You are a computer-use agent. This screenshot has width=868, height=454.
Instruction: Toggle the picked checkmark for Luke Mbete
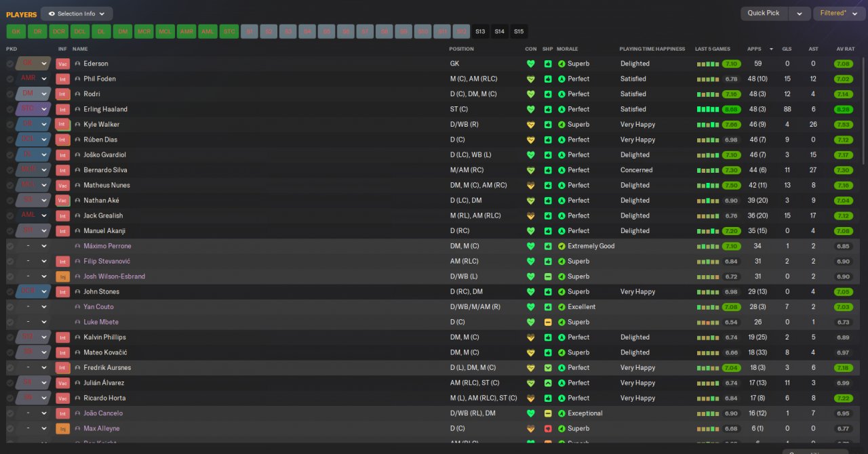pos(10,322)
